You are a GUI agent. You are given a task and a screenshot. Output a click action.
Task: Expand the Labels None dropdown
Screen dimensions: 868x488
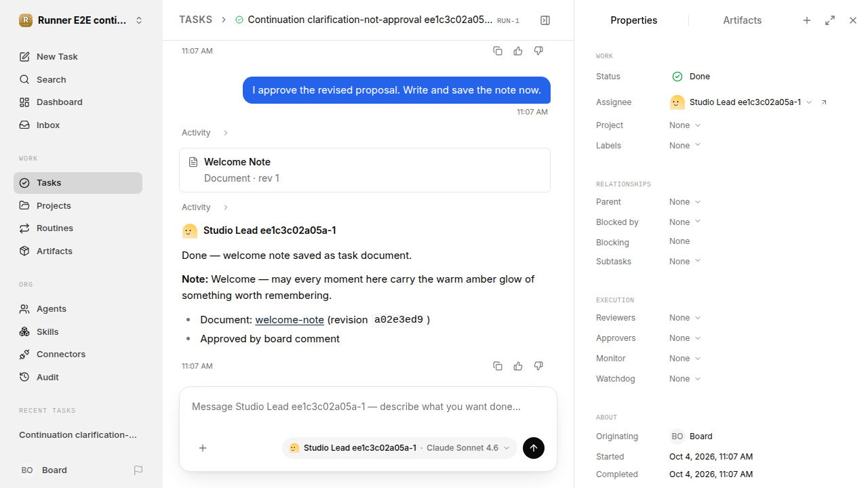[685, 146]
